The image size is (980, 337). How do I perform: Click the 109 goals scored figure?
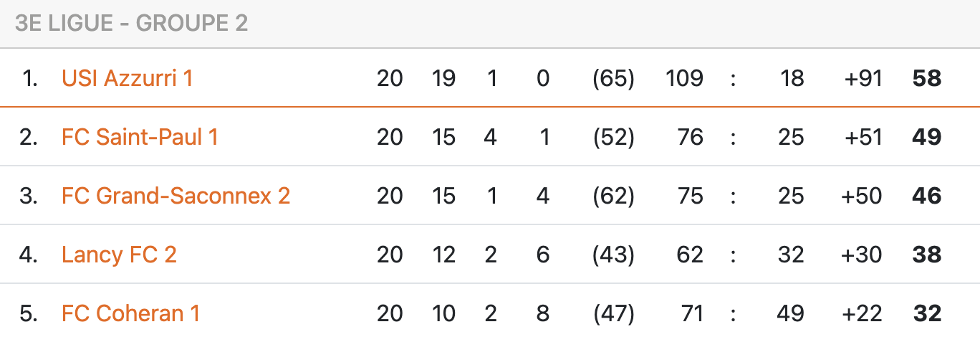click(x=684, y=78)
